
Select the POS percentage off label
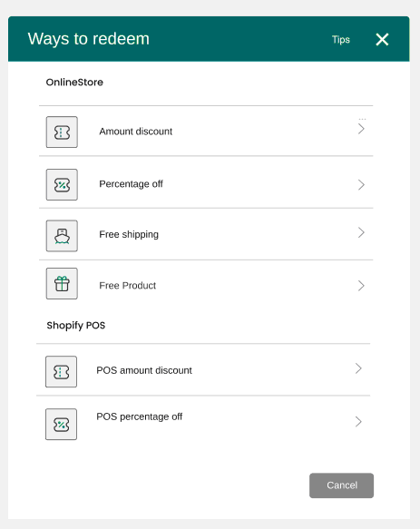point(140,416)
